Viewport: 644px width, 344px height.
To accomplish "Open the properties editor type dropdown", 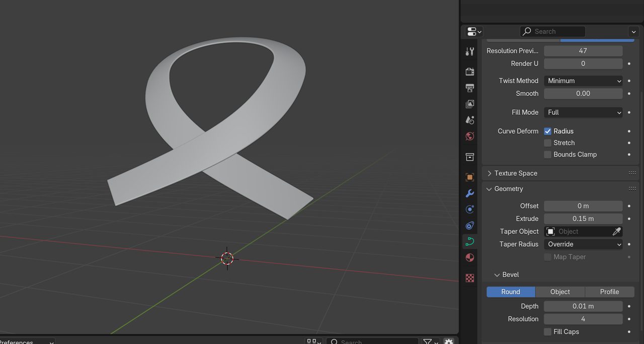I will (474, 31).
